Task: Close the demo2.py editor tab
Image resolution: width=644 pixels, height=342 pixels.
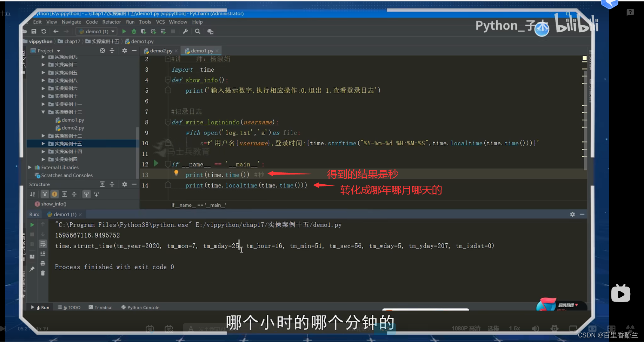Action: tap(176, 51)
